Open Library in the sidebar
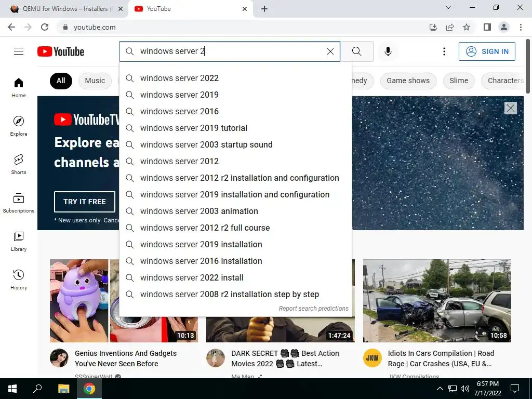532x399 pixels. coord(19,241)
